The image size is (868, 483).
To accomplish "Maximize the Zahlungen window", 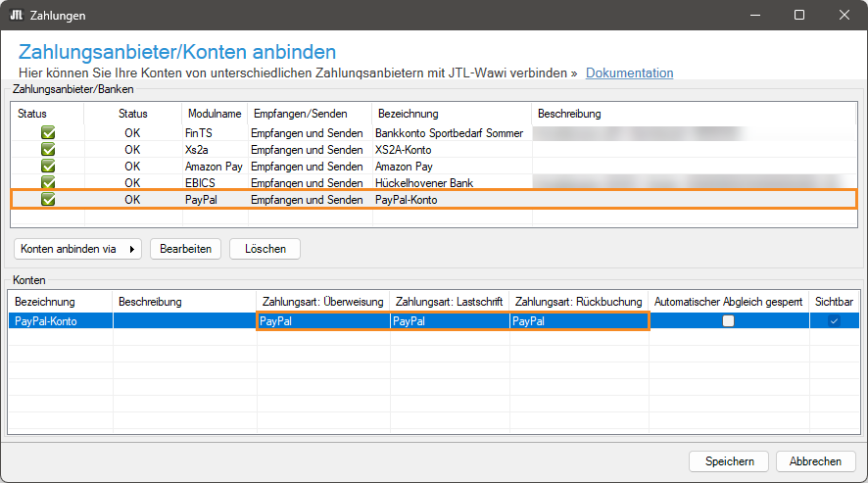I will coord(799,16).
